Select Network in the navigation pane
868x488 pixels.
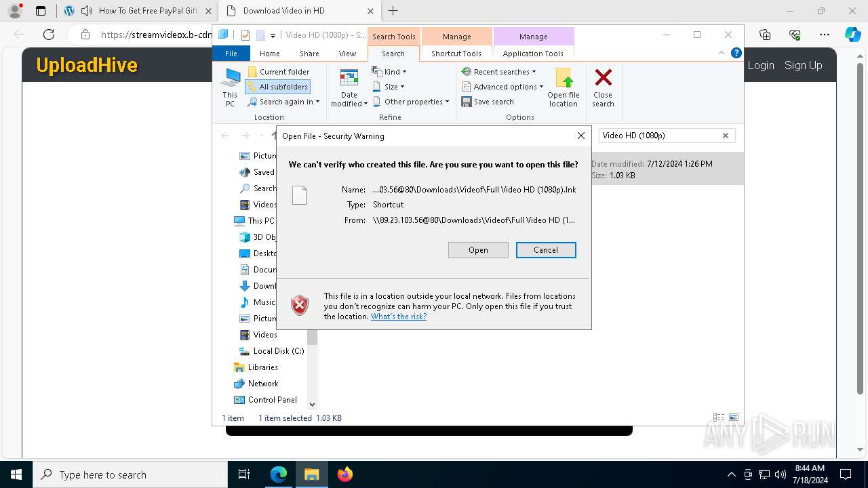pos(256,384)
